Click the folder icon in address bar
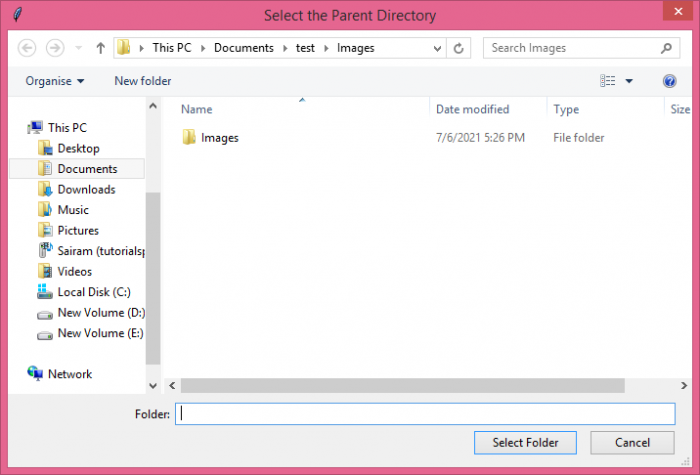 coord(124,47)
